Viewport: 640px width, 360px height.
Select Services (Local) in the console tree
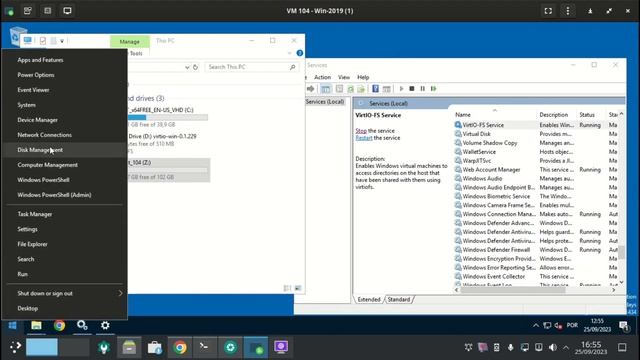coord(325,102)
